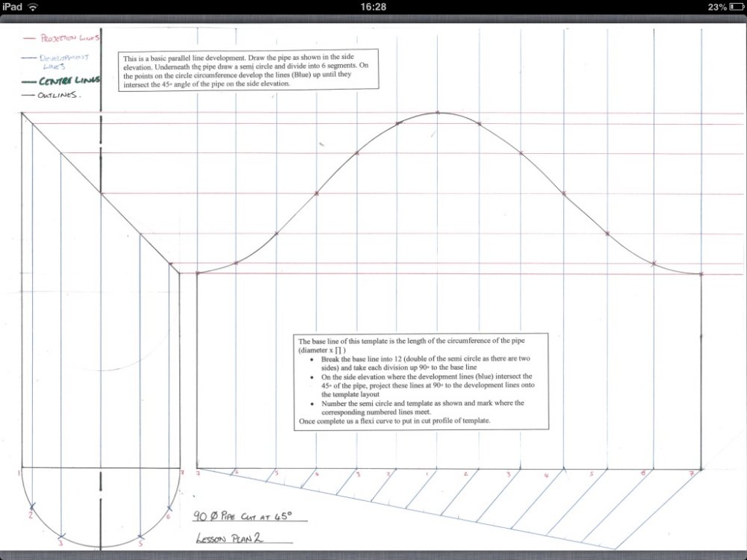Tap the battery icon in the status bar

(730, 7)
